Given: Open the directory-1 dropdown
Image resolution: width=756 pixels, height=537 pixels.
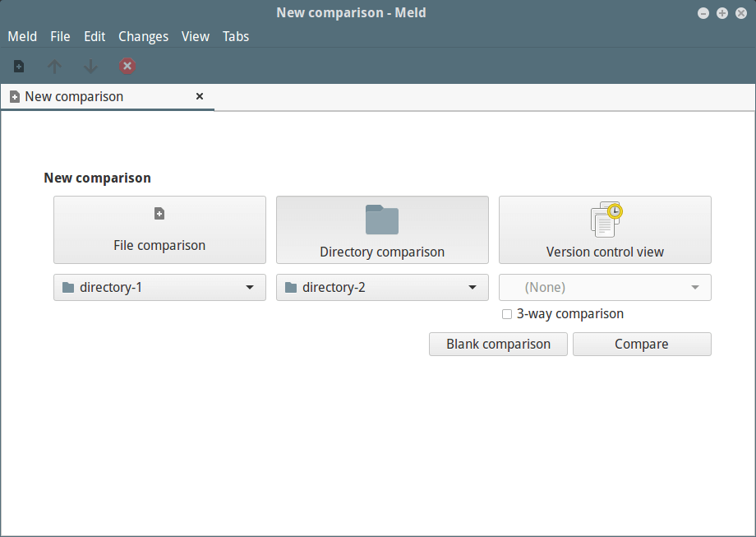Looking at the screenshot, I should click(x=250, y=287).
